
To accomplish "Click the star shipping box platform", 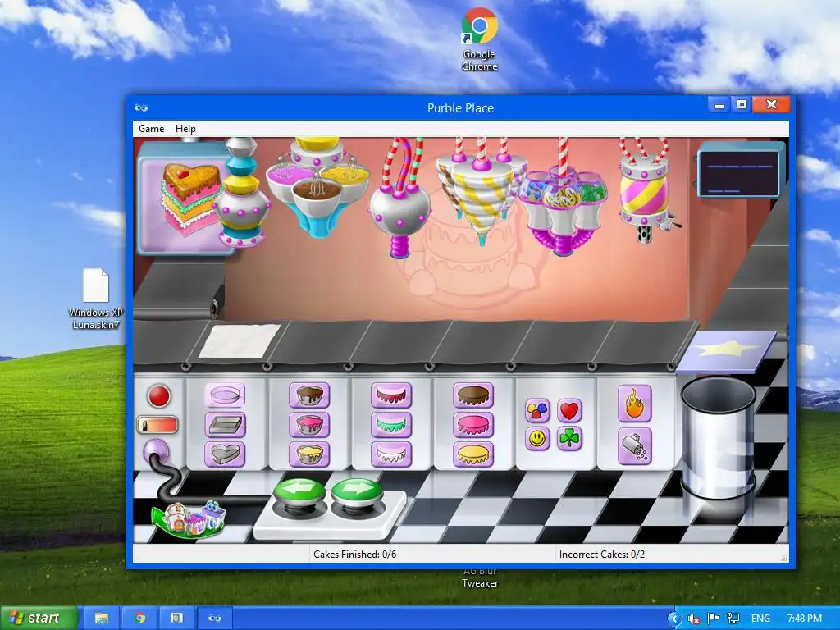I will coord(726,351).
